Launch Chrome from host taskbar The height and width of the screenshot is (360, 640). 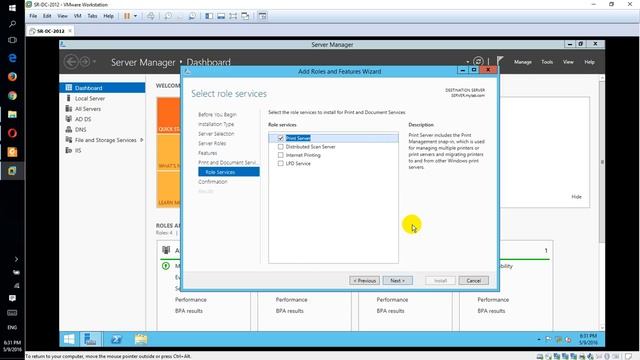[x=12, y=96]
